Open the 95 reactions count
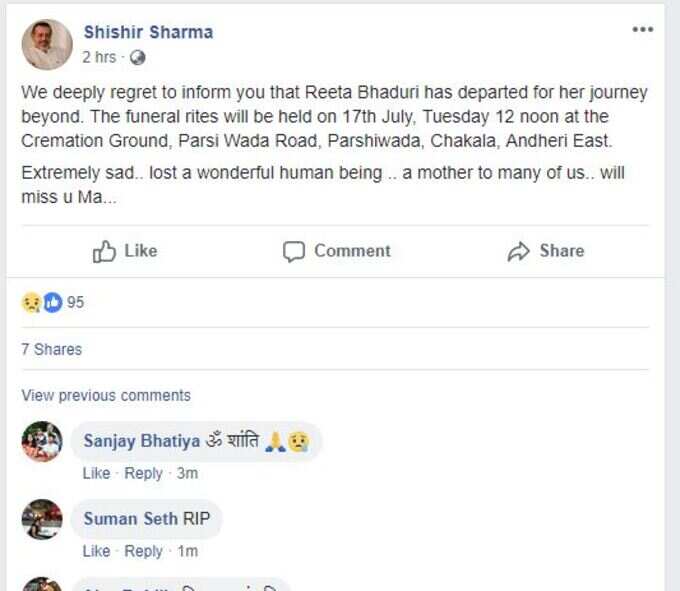680x591 pixels. coord(75,302)
